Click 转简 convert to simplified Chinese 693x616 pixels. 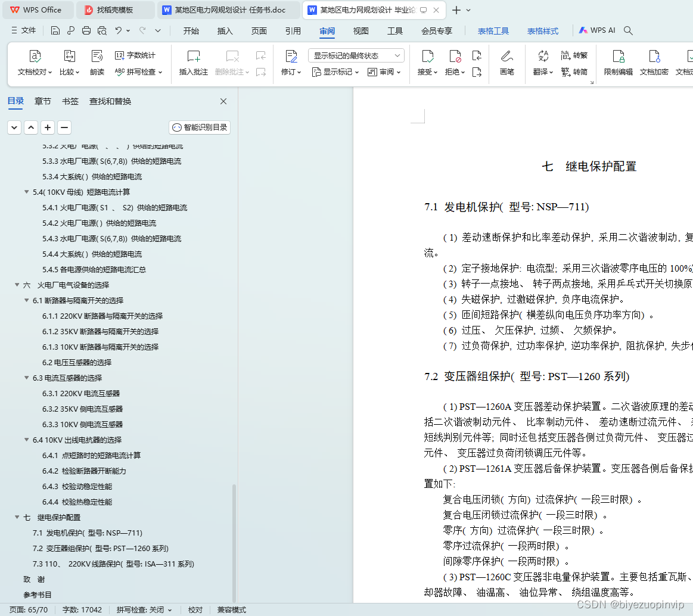coord(574,71)
